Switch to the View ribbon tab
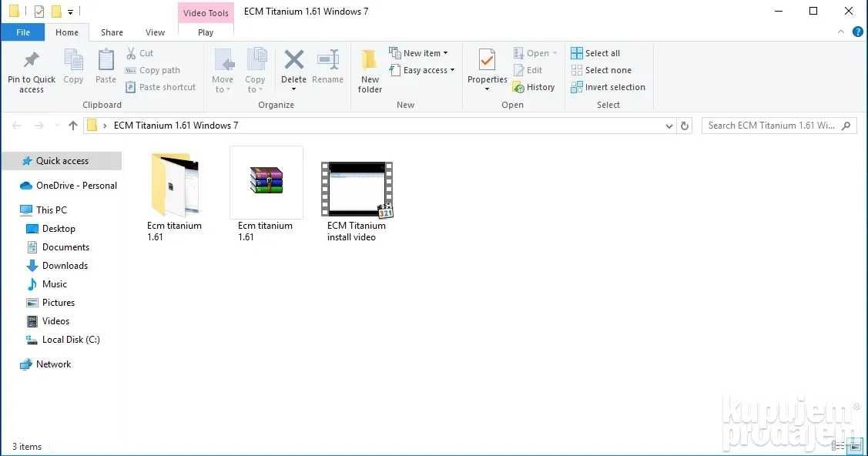 (155, 32)
